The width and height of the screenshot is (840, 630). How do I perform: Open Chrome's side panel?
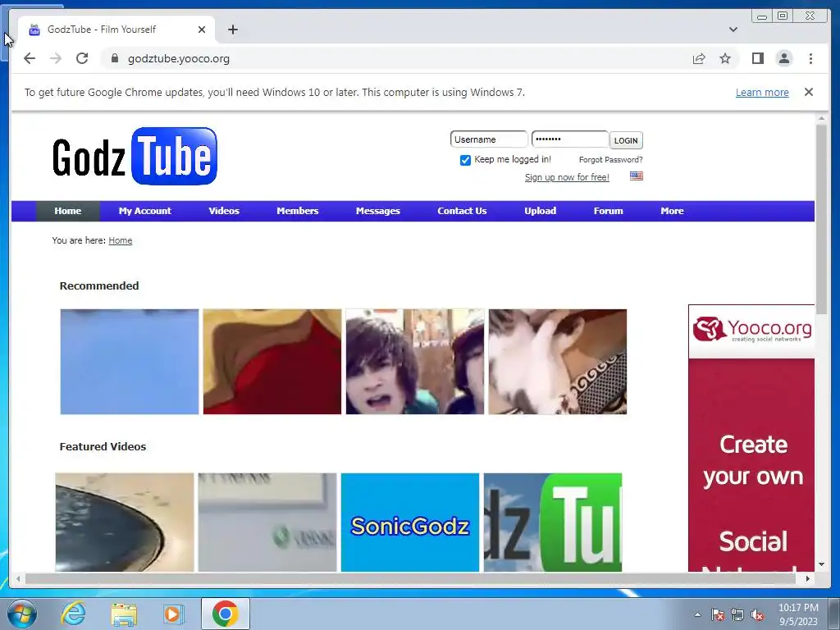[757, 58]
